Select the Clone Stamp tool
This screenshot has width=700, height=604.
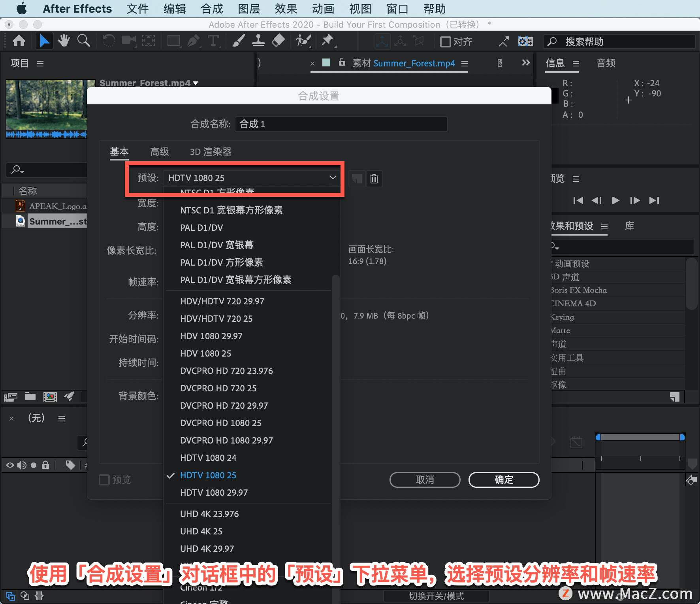point(258,41)
